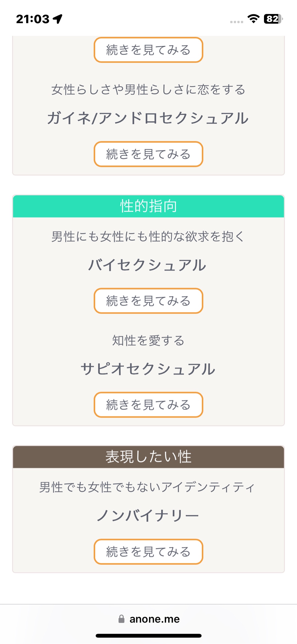Select the brown 表現したい性 section header

pos(148,457)
